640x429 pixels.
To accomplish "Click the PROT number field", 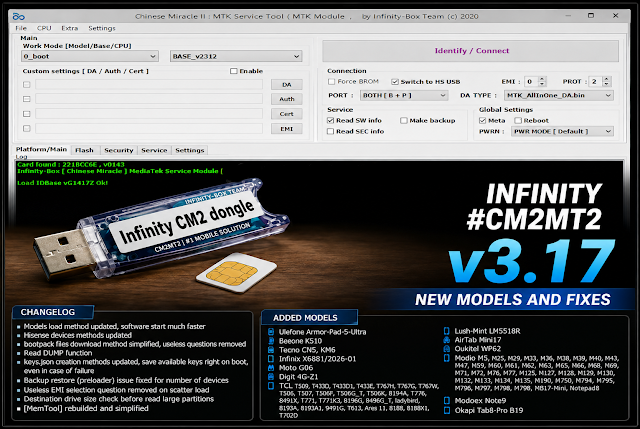I will pos(596,82).
